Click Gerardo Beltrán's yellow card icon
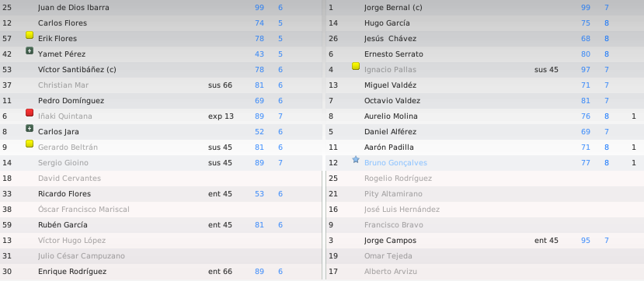 click(x=30, y=144)
